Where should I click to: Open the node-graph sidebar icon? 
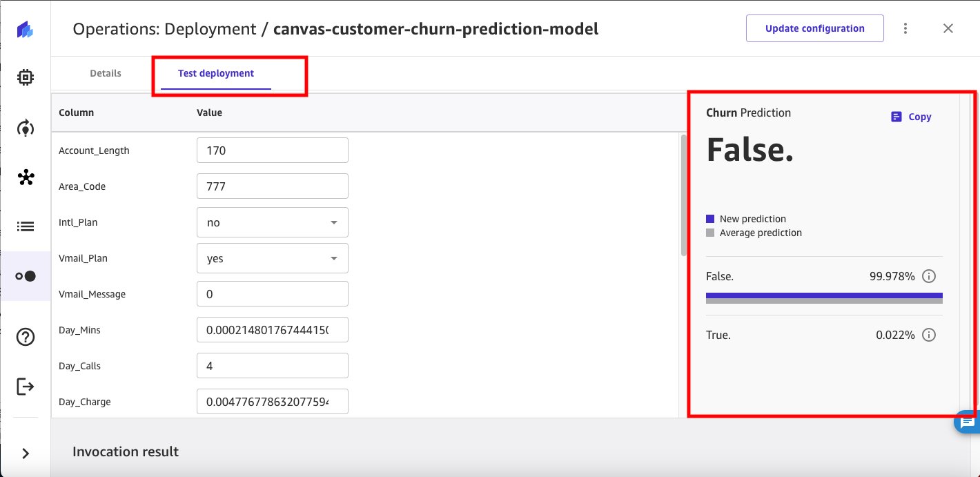click(x=26, y=177)
